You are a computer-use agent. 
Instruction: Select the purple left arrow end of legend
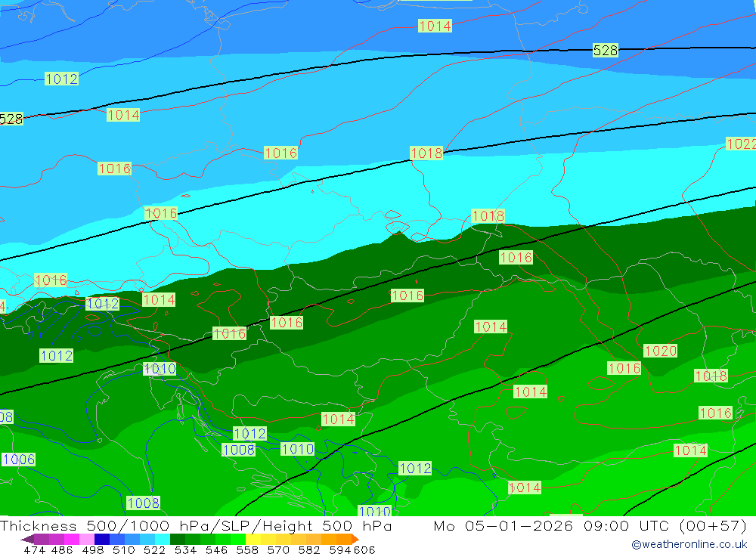pos(27,539)
